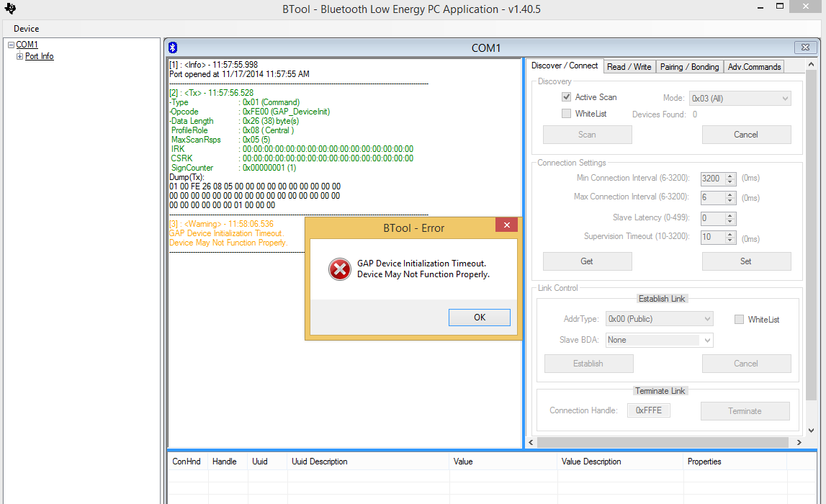Decrease Supervision Timeout with down arrow
Viewport: 826px width, 504px height.
point(730,240)
